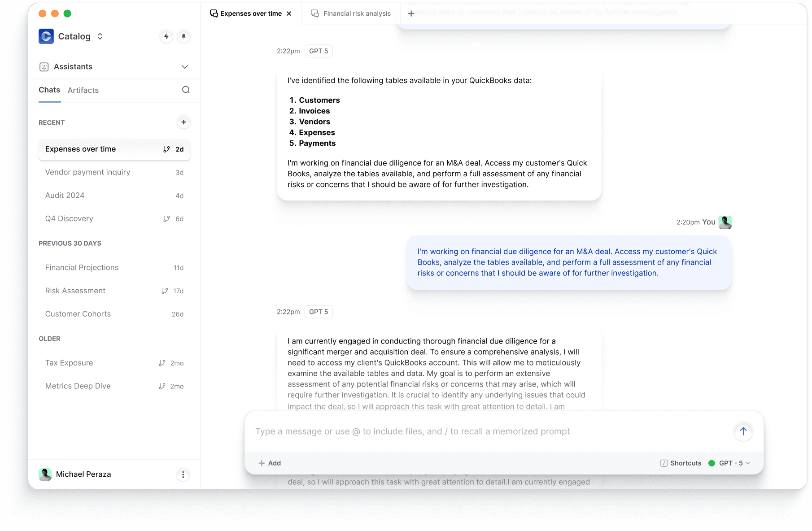Screen dimensions: 812x531
Task: Open the Risk Assessment chat
Action: [114, 291]
